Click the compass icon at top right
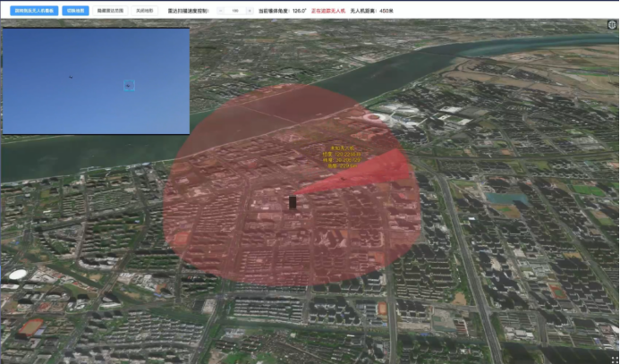 pos(611,25)
